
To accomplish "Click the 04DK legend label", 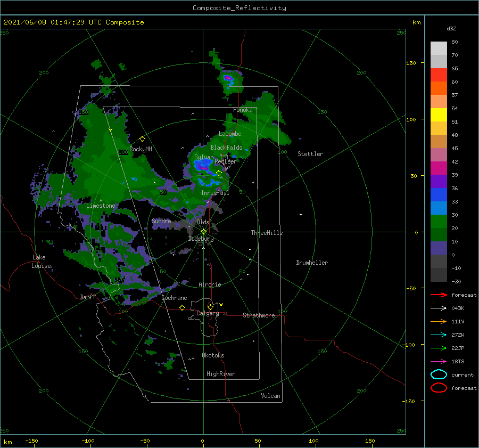I will point(458,308).
